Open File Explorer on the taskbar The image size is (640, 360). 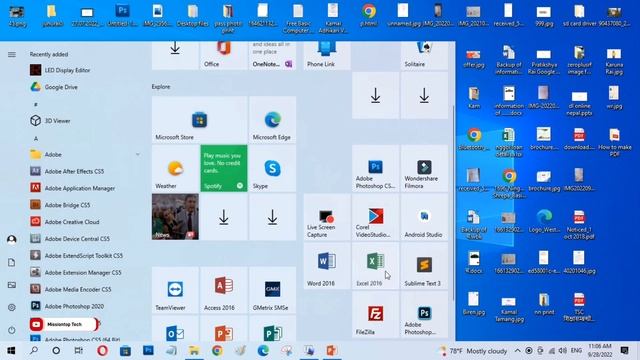[x=194, y=351]
